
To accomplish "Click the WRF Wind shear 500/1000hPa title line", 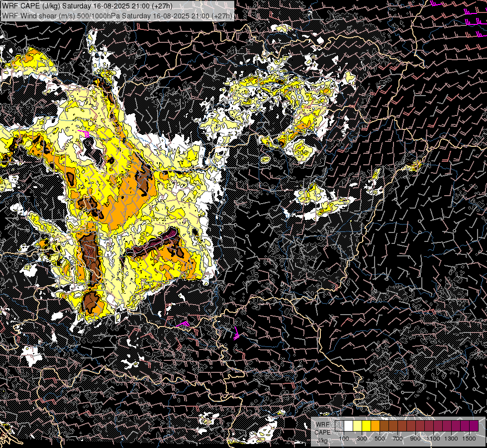I will click(117, 16).
